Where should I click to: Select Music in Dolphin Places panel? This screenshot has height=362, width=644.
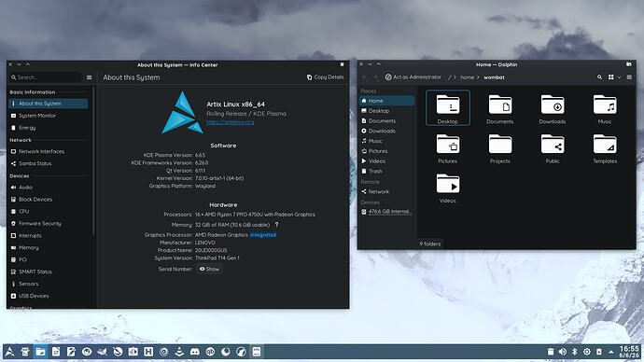tap(387, 141)
